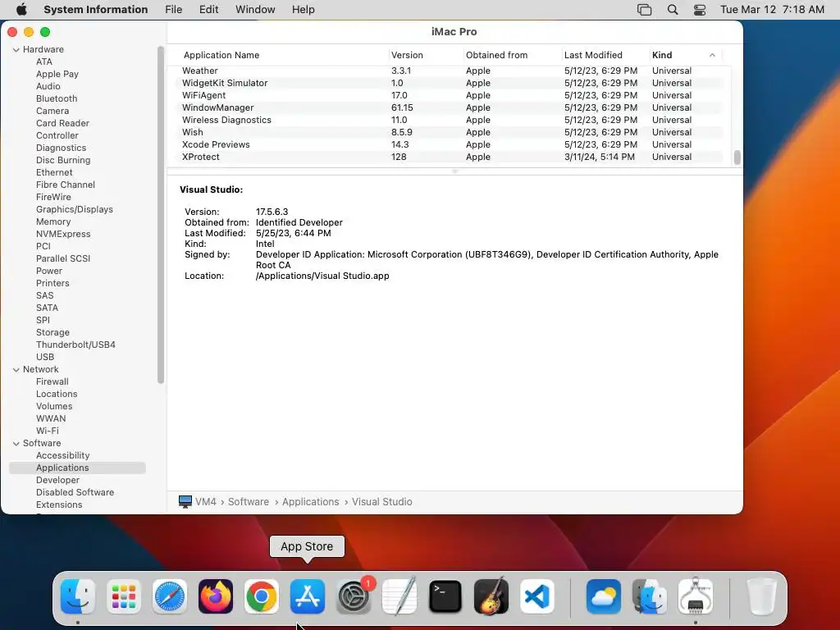Open System Settings with the badge
The width and height of the screenshot is (840, 630).
[354, 596]
